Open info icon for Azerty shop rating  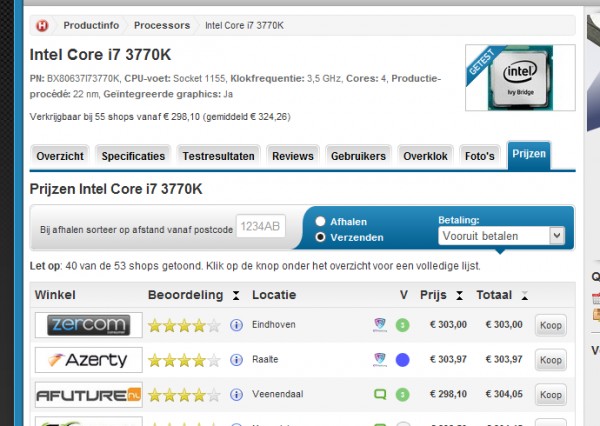click(x=236, y=360)
